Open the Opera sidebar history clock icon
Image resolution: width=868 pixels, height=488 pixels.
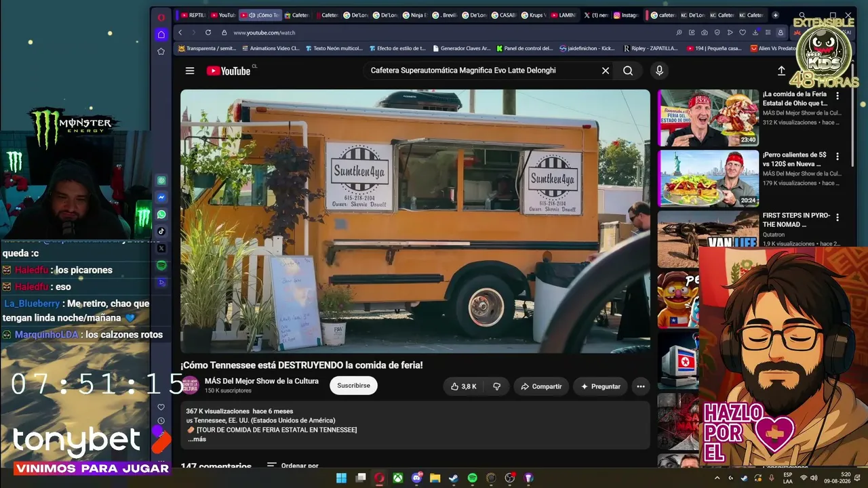(161, 421)
